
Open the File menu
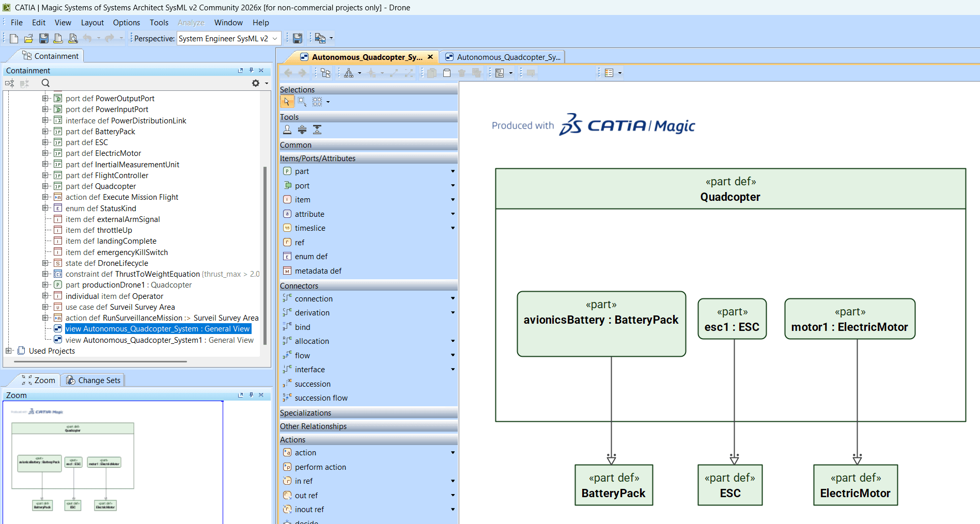tap(17, 23)
